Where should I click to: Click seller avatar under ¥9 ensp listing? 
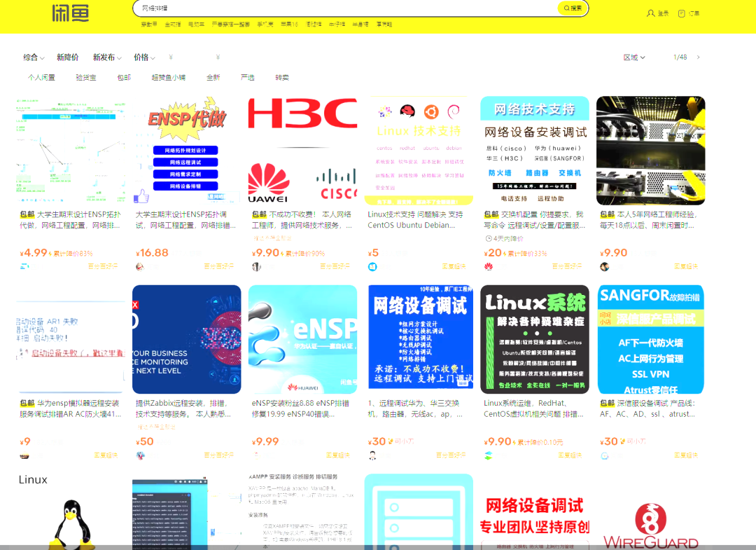(x=24, y=455)
